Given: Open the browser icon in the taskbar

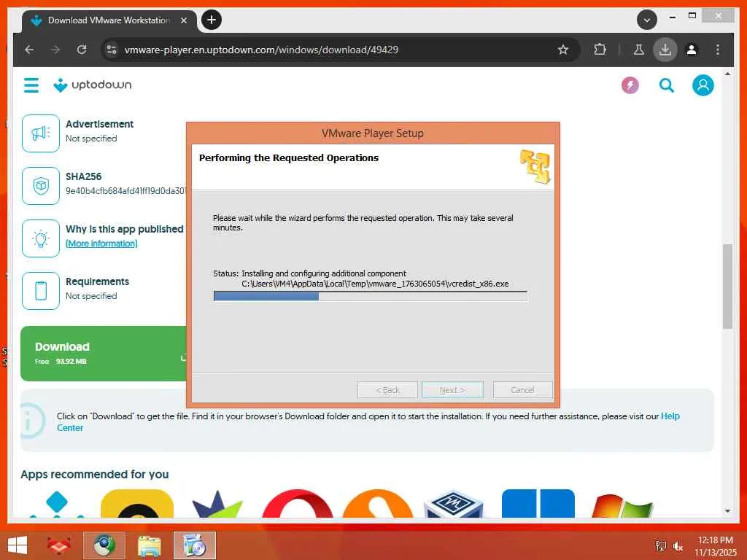Looking at the screenshot, I should pos(104,545).
